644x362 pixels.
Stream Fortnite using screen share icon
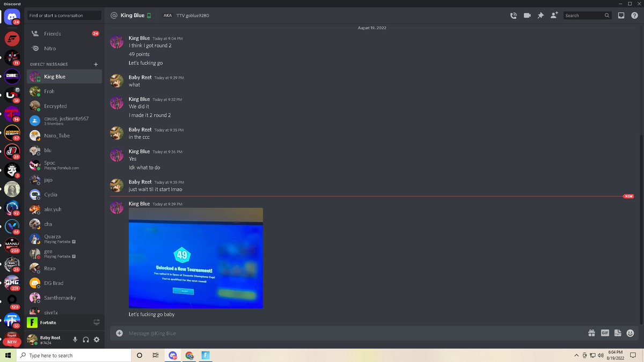click(x=97, y=322)
